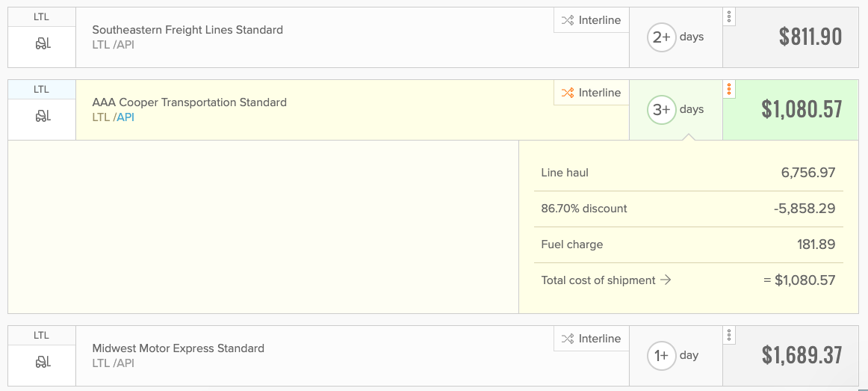Image resolution: width=868 pixels, height=391 pixels.
Task: Click the arrow next to Total cost of shipment
Action: pos(666,280)
